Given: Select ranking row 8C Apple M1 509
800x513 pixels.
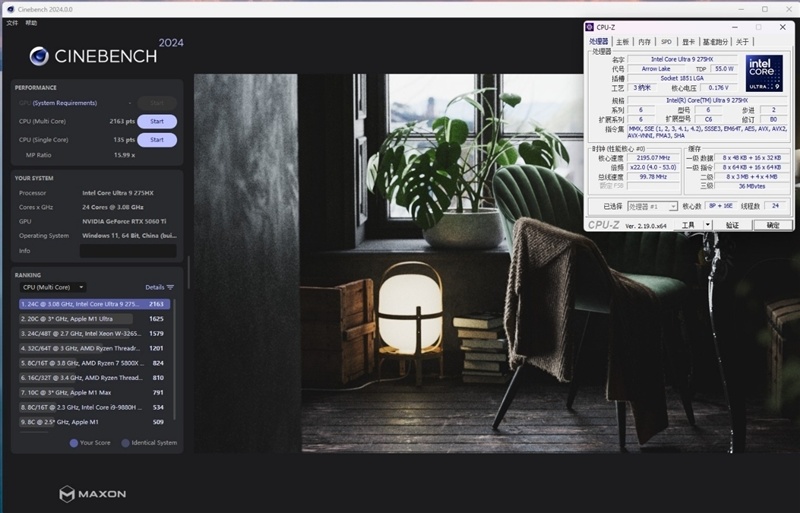Looking at the screenshot, I should click(x=94, y=423).
